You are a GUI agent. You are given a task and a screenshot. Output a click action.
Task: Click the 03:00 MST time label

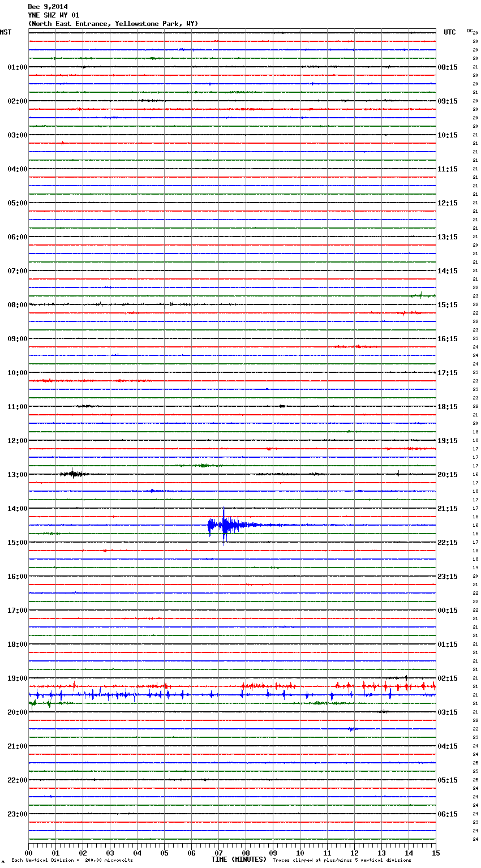18,135
